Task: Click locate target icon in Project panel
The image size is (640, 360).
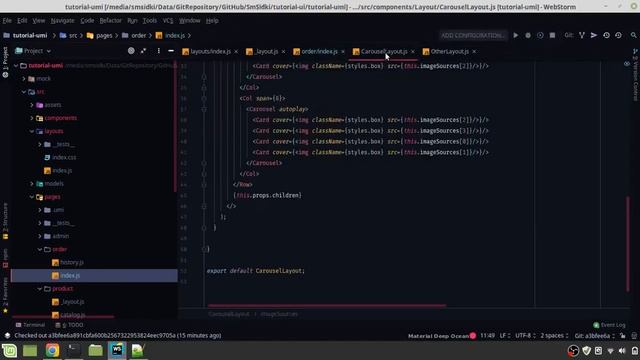Action: 131,51
